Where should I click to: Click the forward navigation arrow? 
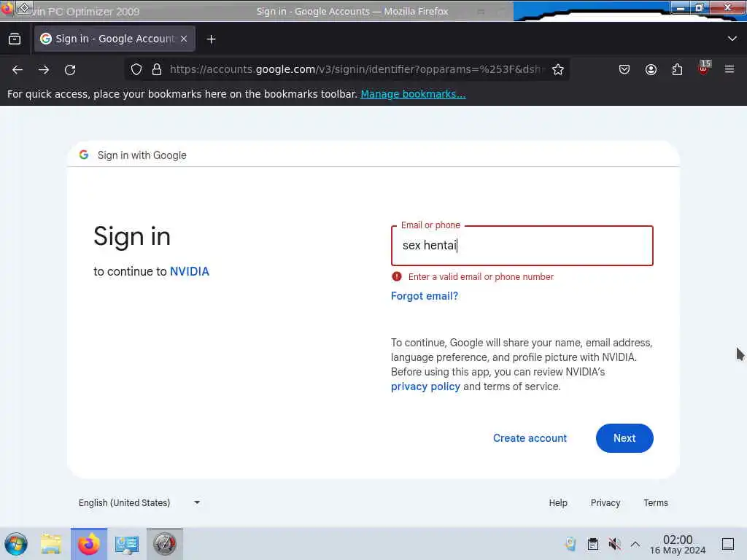44,70
